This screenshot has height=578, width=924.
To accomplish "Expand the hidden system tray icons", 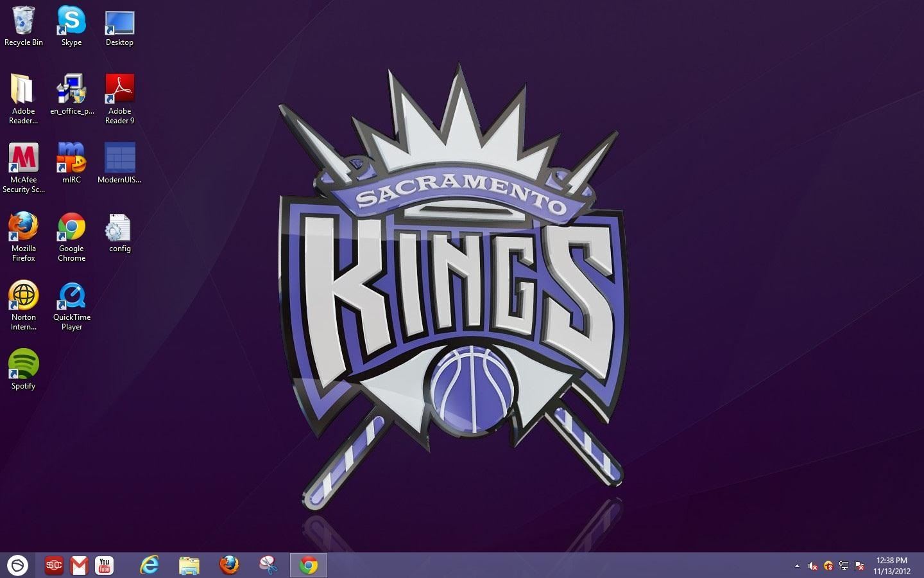I will (797, 566).
